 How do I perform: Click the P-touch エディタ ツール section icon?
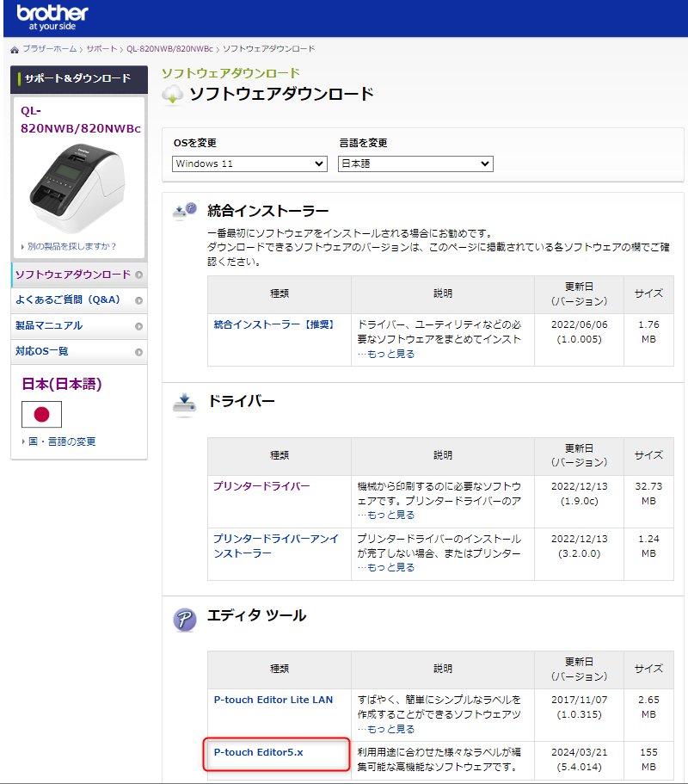185,620
